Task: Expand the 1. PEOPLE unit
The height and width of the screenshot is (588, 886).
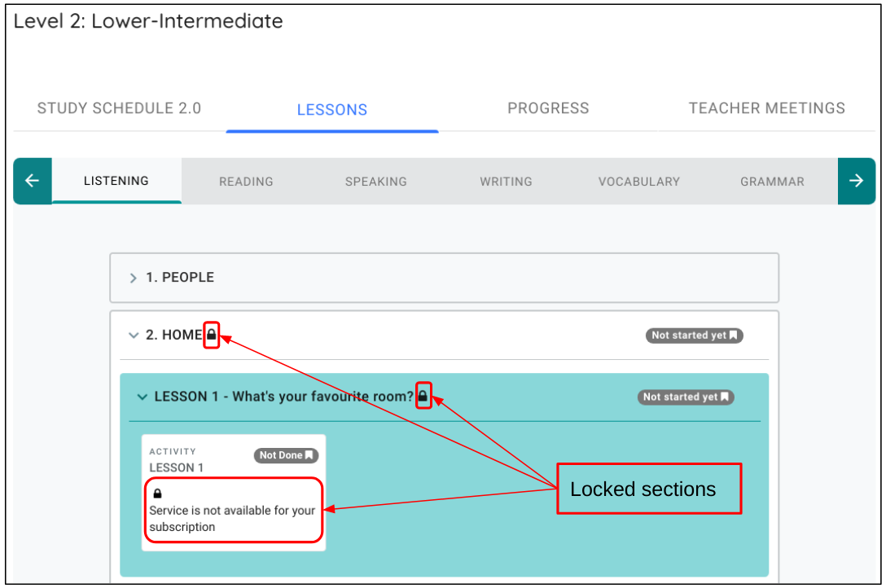Action: pos(134,278)
